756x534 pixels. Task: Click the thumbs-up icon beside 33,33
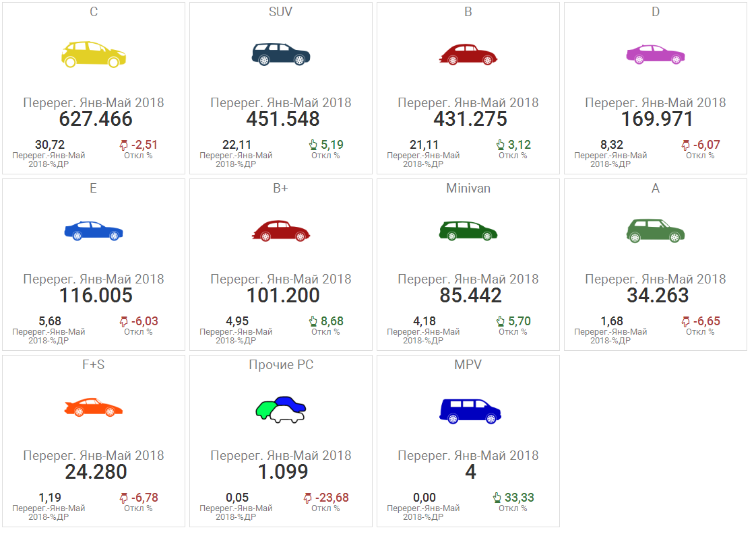click(497, 498)
